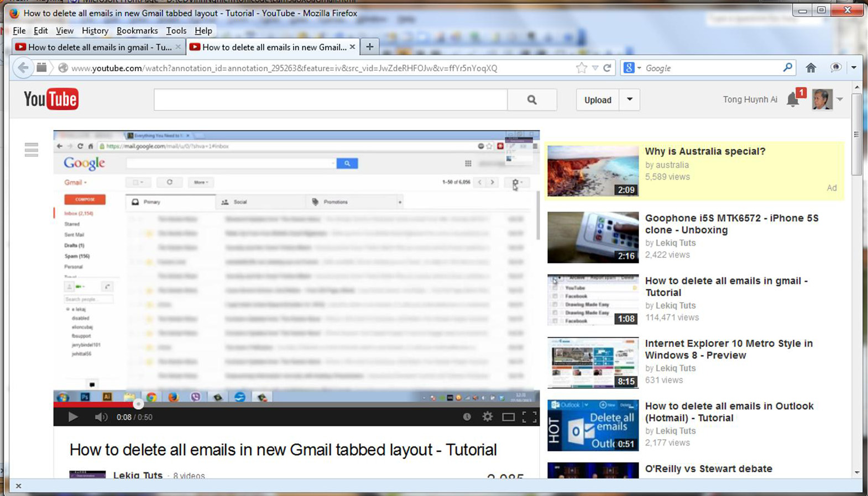Bookmark this page with the star icon
868x496 pixels.
coord(581,68)
